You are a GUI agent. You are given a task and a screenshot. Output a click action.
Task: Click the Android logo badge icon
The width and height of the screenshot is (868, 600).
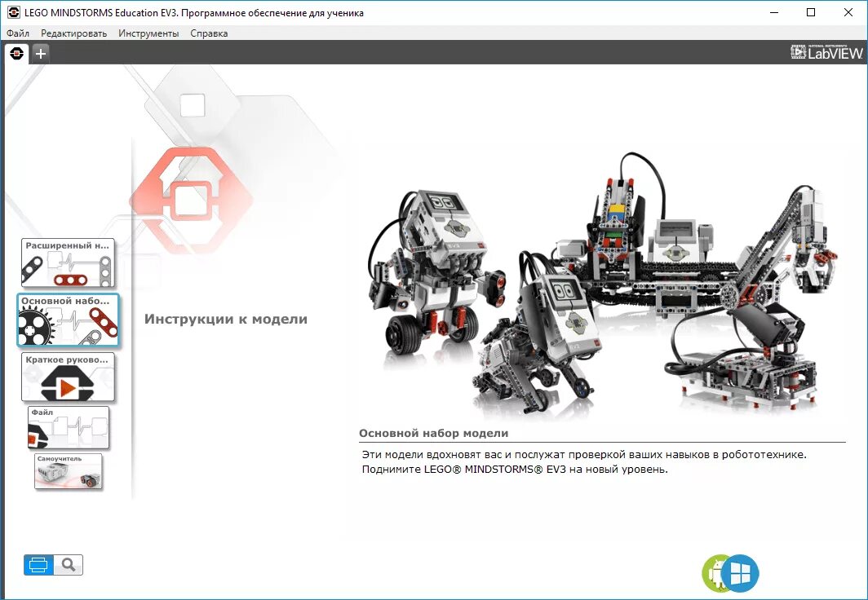[x=712, y=573]
